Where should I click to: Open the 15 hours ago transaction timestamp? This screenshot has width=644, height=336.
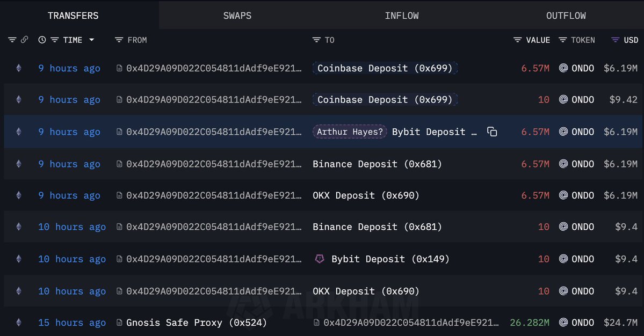click(x=72, y=323)
